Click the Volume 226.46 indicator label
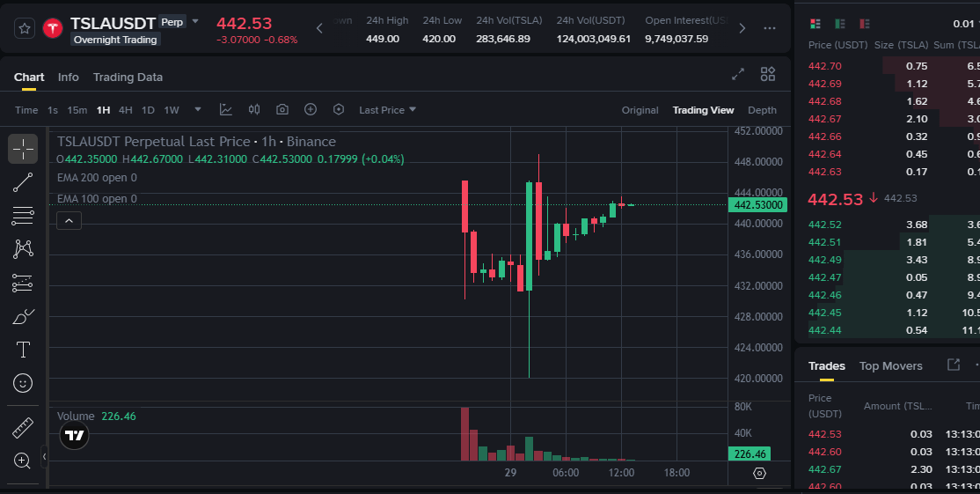The image size is (980, 494). [96, 417]
